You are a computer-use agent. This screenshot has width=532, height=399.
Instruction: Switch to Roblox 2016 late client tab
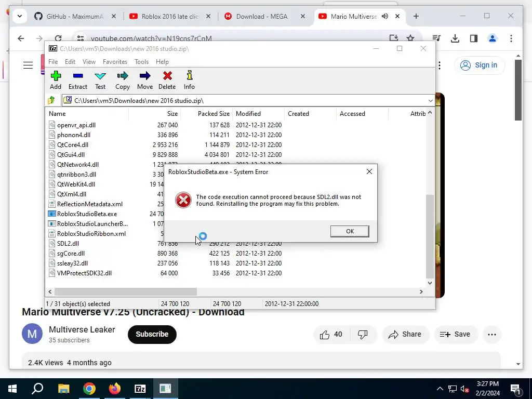click(170, 16)
